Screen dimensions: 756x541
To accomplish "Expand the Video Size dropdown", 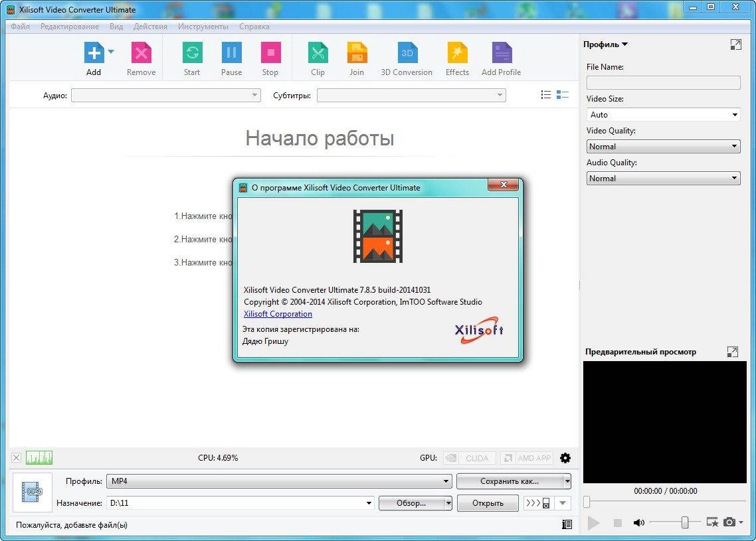I will click(664, 115).
